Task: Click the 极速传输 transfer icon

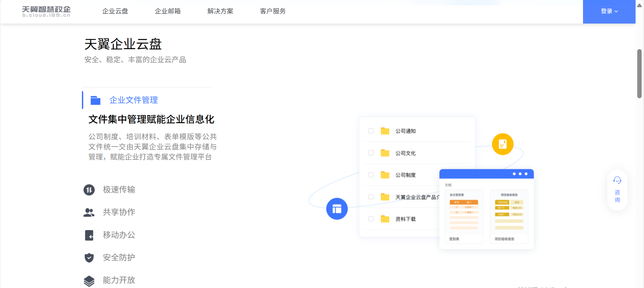Action: pyautogui.click(x=89, y=190)
